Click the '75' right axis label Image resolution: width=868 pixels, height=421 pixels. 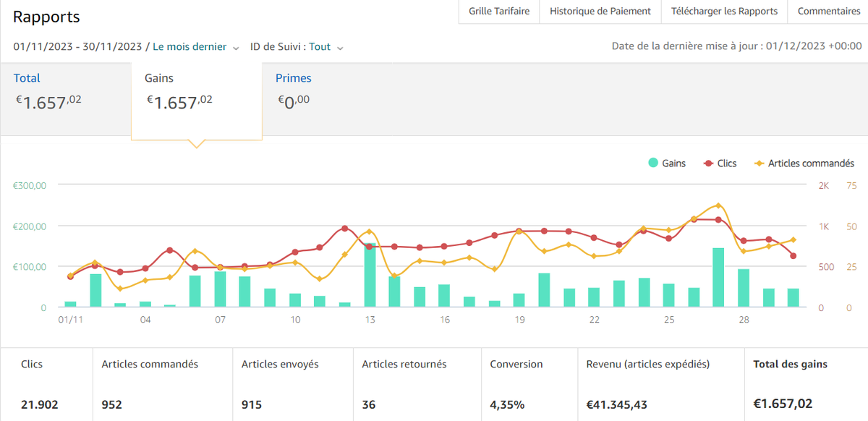[x=851, y=185]
